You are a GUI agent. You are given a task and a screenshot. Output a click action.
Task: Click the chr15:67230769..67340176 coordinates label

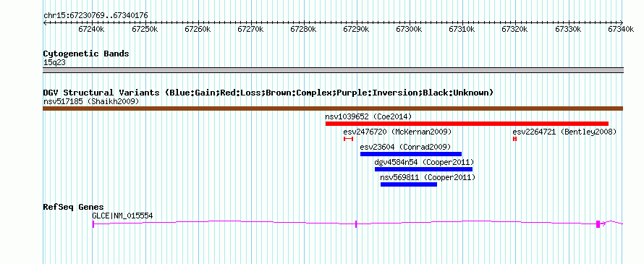tap(96, 16)
